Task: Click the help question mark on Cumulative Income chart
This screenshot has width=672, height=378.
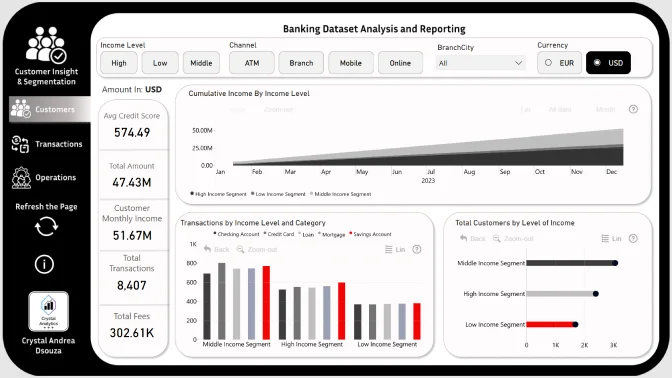Action: click(633, 109)
